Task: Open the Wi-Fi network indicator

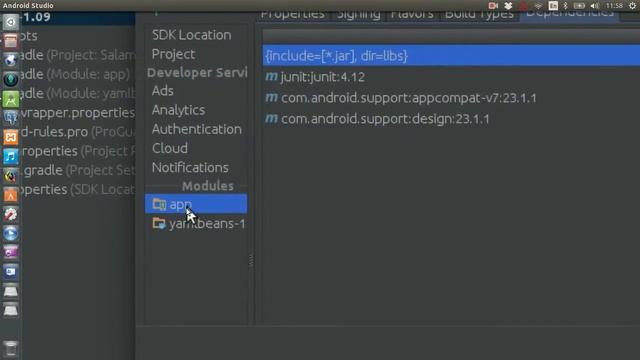Action: [x=538, y=5]
